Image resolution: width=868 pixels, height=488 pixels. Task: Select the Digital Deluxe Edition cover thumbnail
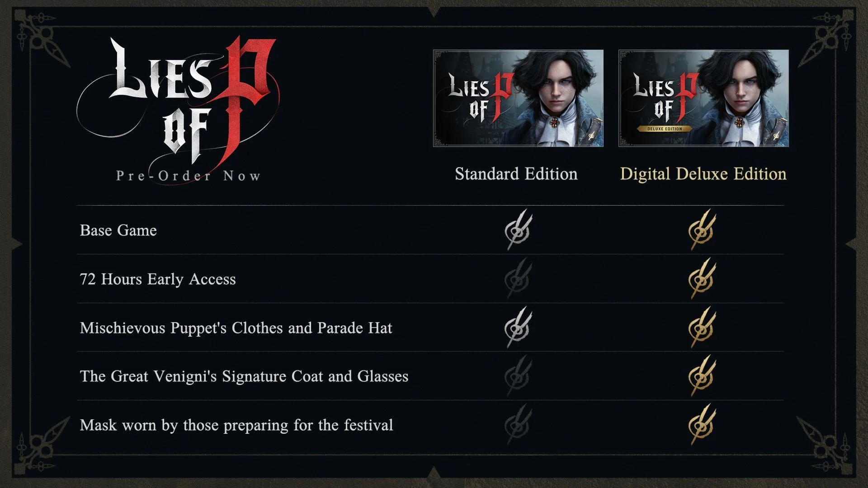click(x=703, y=98)
